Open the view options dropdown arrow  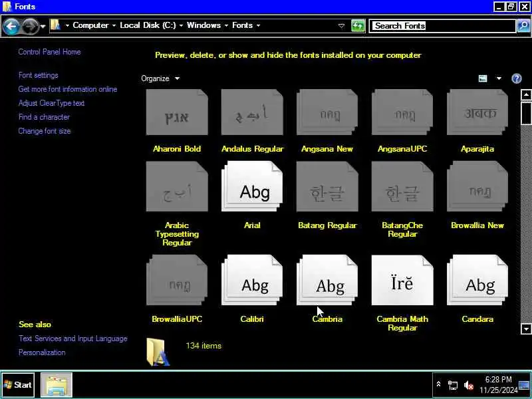pos(499,78)
